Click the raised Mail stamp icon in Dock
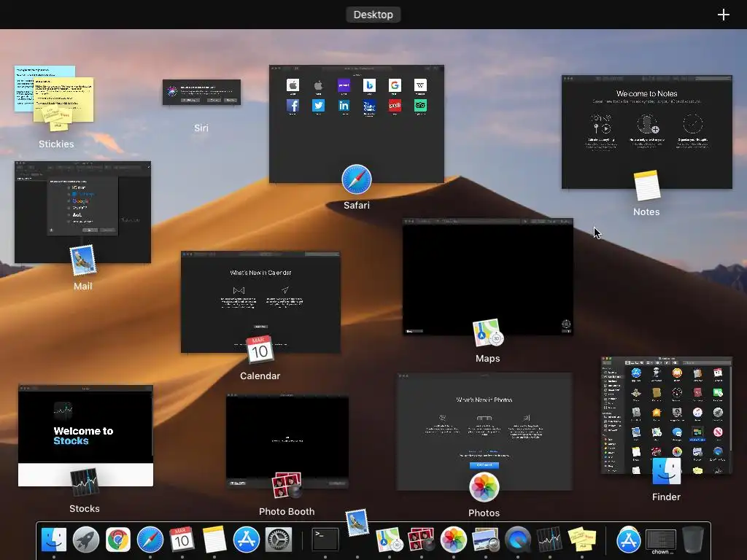 357,522
